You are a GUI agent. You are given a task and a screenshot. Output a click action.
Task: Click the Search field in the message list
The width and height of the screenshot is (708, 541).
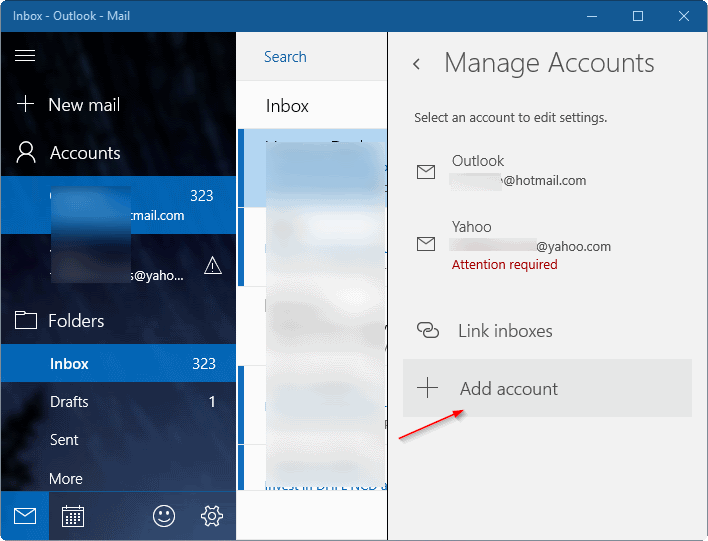(312, 57)
